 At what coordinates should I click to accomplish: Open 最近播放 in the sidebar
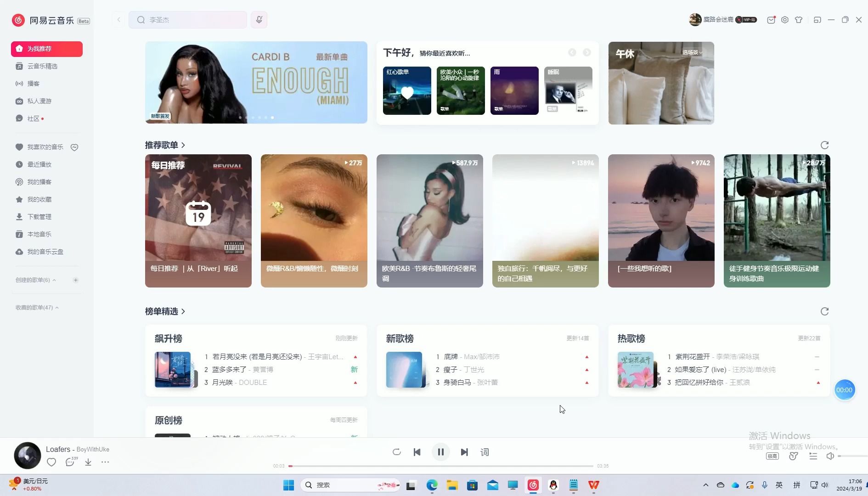point(39,164)
